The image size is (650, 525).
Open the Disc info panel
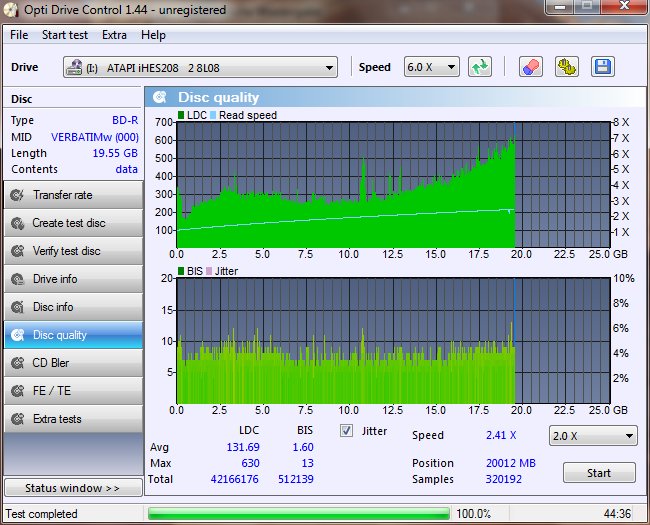[73, 307]
